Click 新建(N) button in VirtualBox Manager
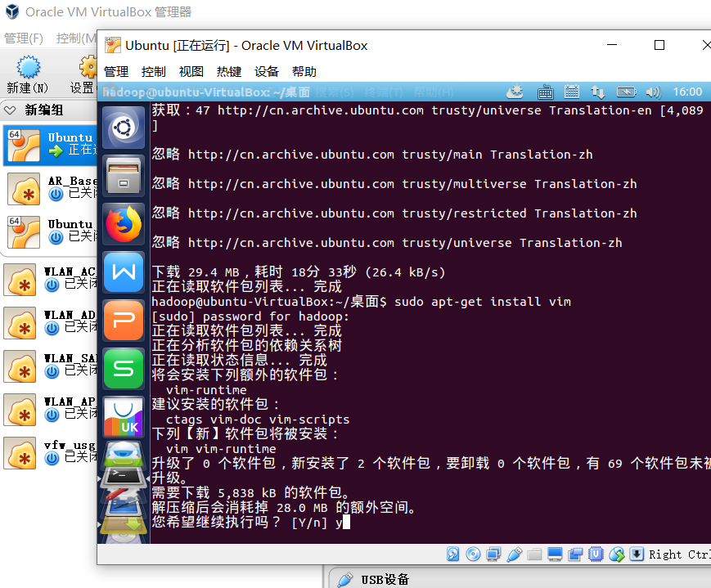This screenshot has height=588, width=711. [28, 74]
